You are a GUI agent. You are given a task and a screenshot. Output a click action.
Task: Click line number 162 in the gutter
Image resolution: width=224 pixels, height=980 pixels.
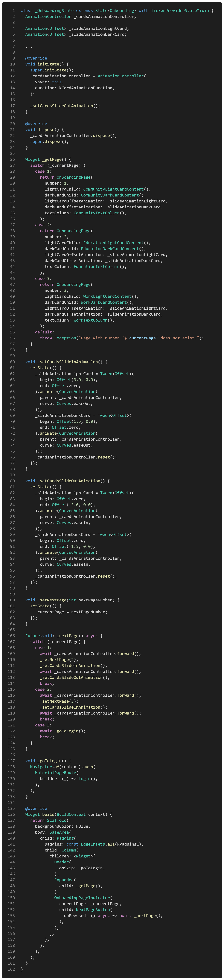(11, 969)
